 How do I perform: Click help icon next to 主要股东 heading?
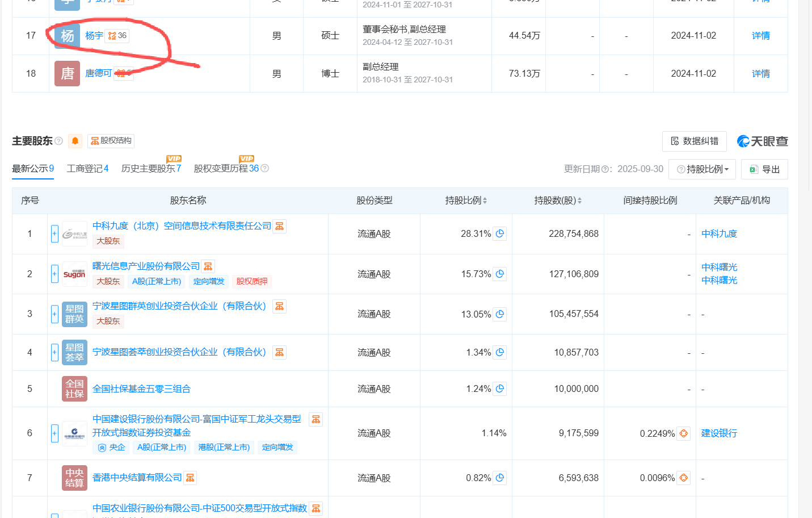(58, 141)
